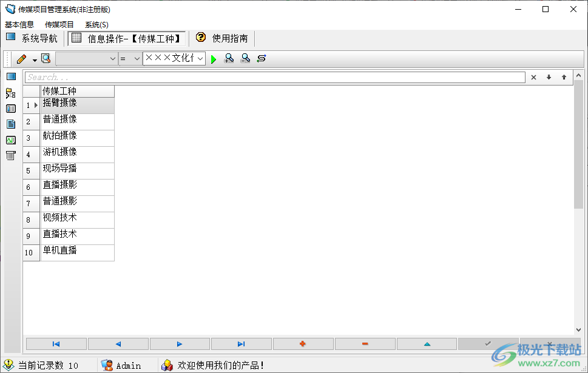This screenshot has width=588, height=373.
Task: Click the chart monitor icon in sidebar
Action: [11, 140]
